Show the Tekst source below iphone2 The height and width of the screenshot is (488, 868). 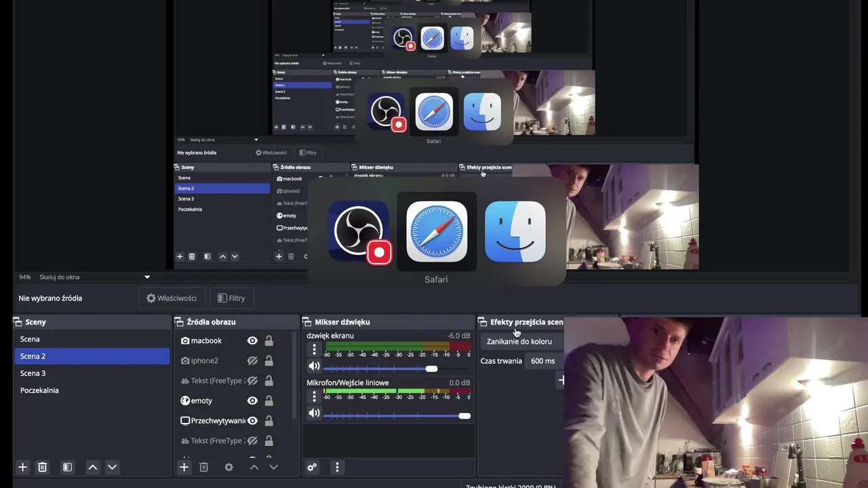tap(252, 381)
